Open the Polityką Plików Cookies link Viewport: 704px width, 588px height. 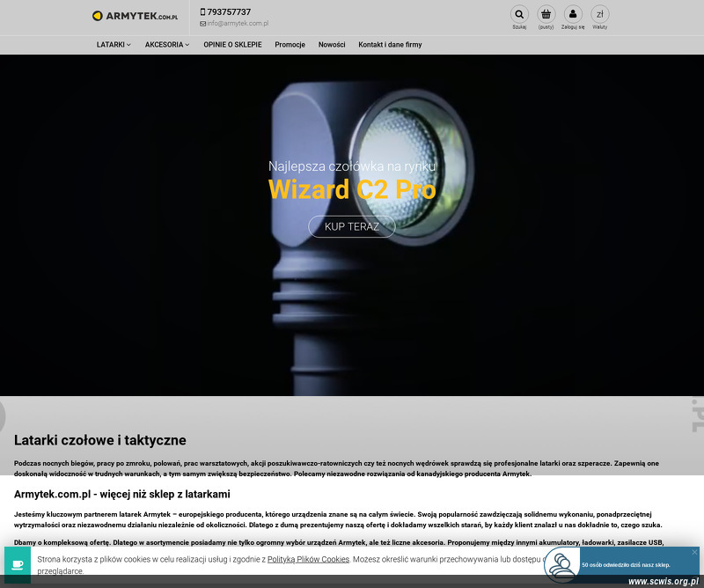click(x=309, y=559)
